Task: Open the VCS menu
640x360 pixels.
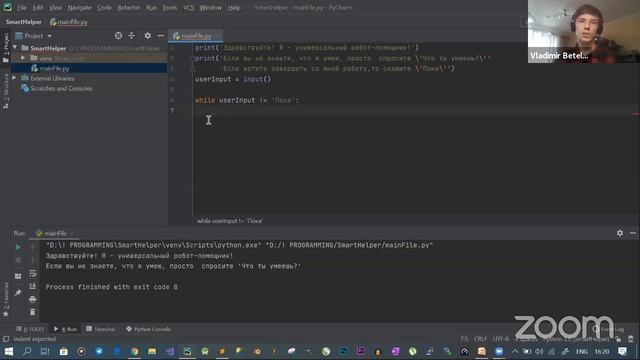Action: (x=188, y=7)
